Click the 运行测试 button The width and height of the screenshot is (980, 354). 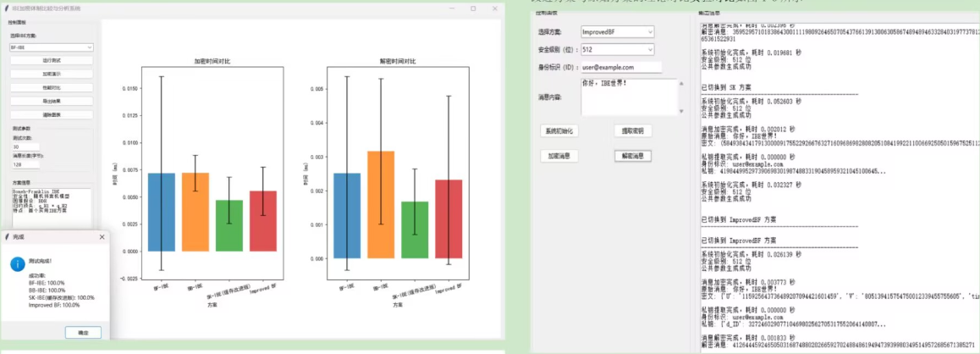[x=52, y=61]
